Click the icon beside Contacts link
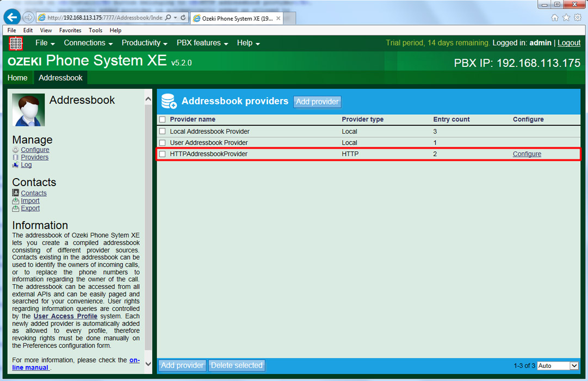 coord(15,193)
